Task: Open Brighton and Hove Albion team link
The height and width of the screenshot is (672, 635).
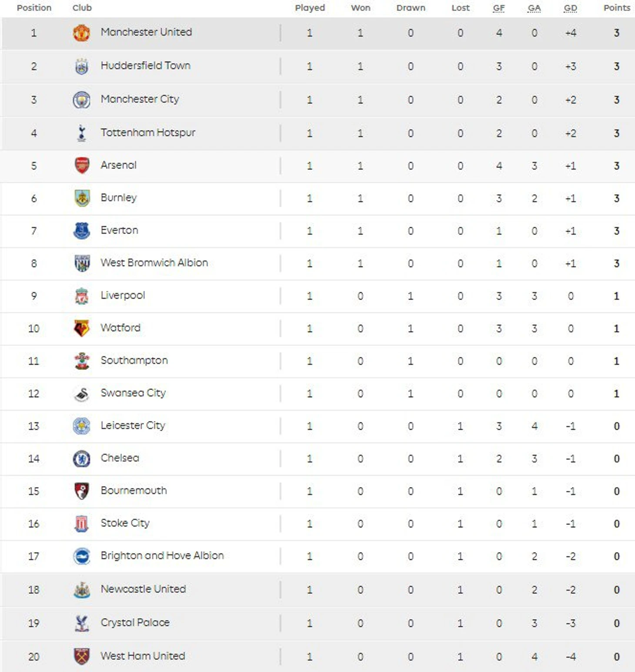Action: tap(162, 556)
